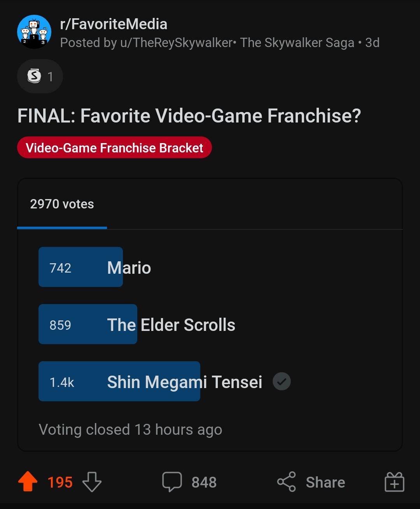
Task: Click the Snoo award icon above the title
Action: coord(34,76)
